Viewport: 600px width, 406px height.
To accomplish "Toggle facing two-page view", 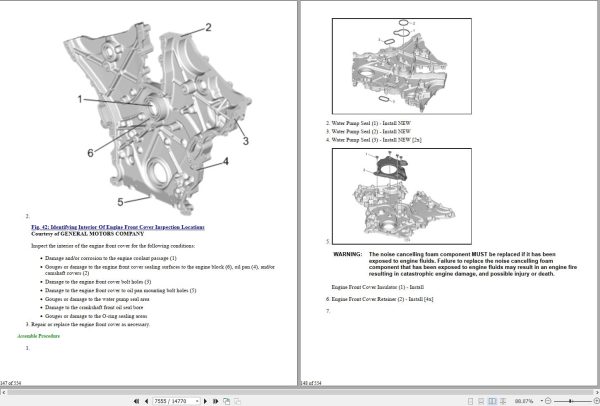I will (x=492, y=401).
